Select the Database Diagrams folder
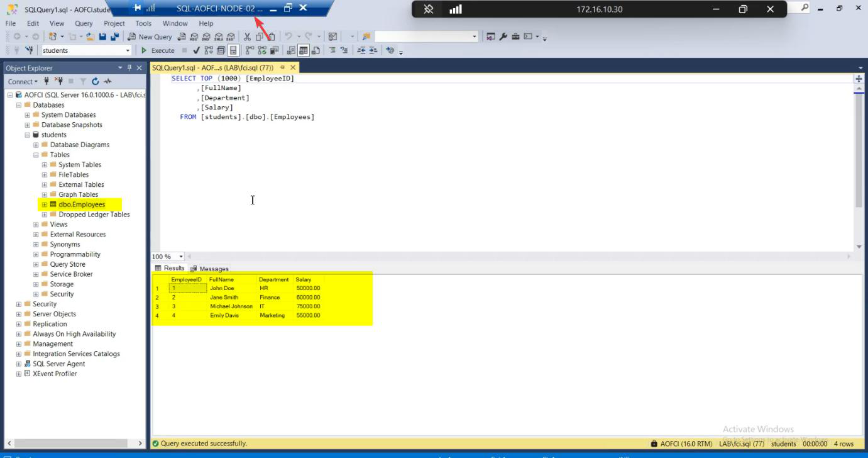This screenshot has width=868, height=458. click(80, 145)
